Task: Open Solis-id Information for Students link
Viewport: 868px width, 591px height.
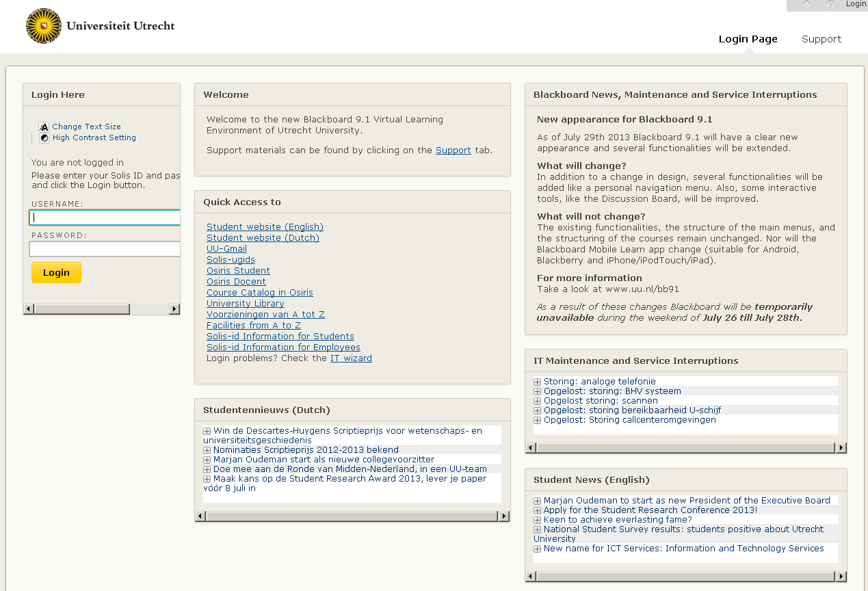Action: [280, 337]
